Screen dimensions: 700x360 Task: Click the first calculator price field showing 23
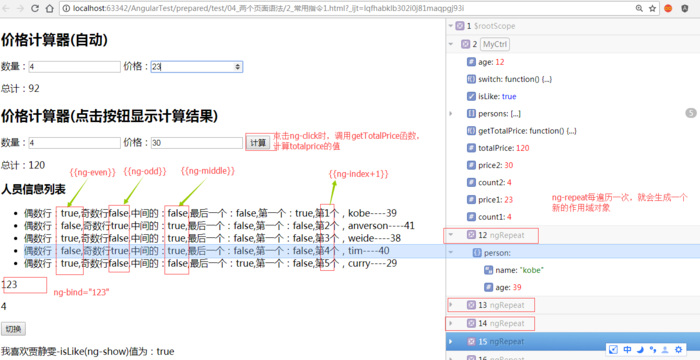(x=196, y=67)
